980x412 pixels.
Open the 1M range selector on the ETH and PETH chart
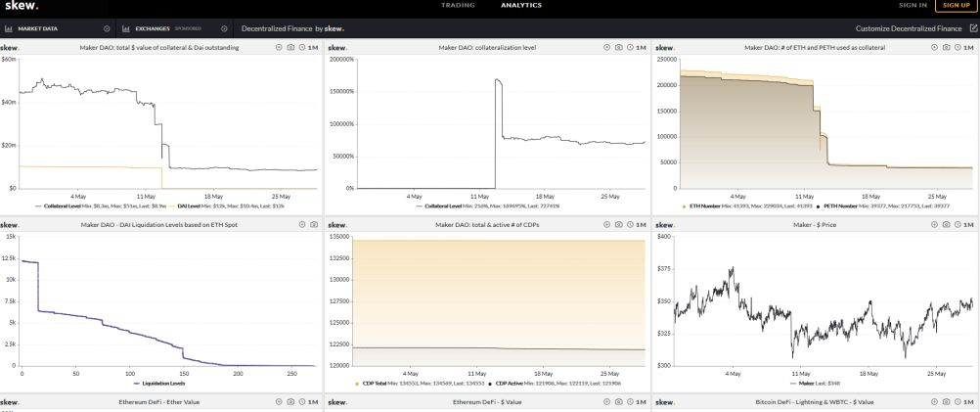[964, 48]
